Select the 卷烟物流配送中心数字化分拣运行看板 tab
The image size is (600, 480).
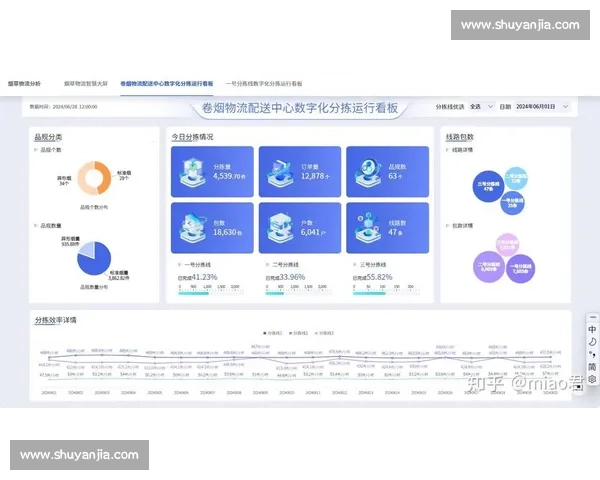(x=166, y=83)
